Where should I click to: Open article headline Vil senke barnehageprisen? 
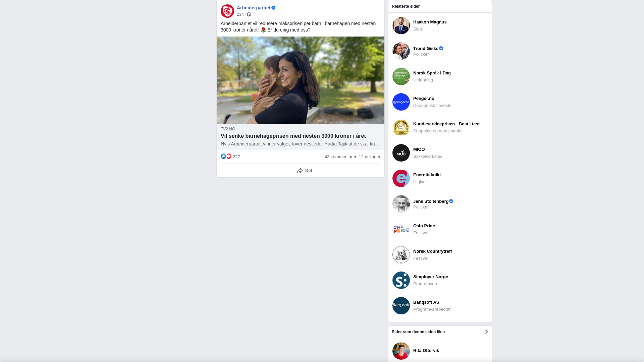tap(293, 136)
